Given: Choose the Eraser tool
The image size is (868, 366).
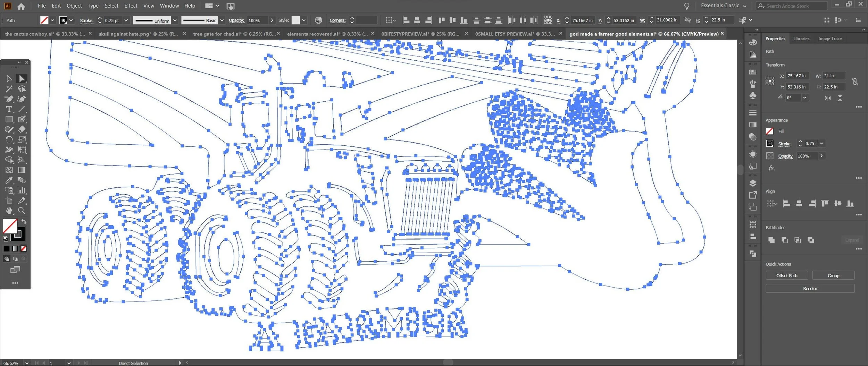Looking at the screenshot, I should 22,129.
